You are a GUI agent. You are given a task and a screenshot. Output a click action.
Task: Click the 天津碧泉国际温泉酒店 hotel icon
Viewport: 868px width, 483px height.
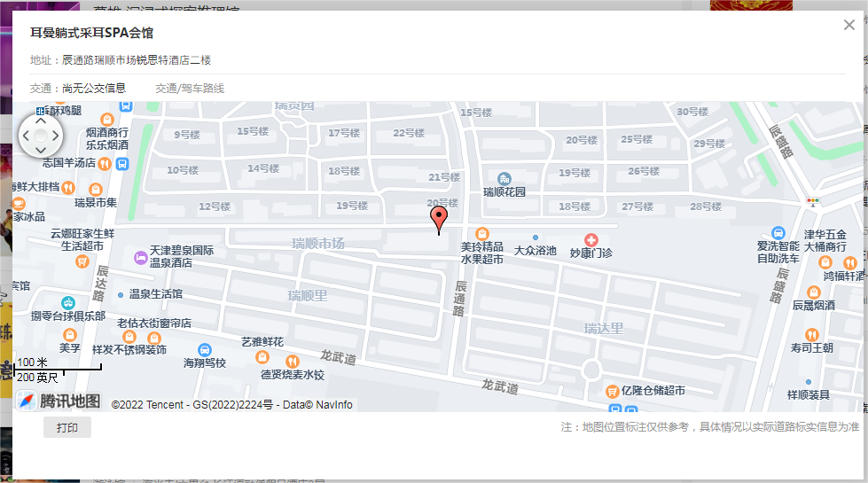tap(141, 257)
